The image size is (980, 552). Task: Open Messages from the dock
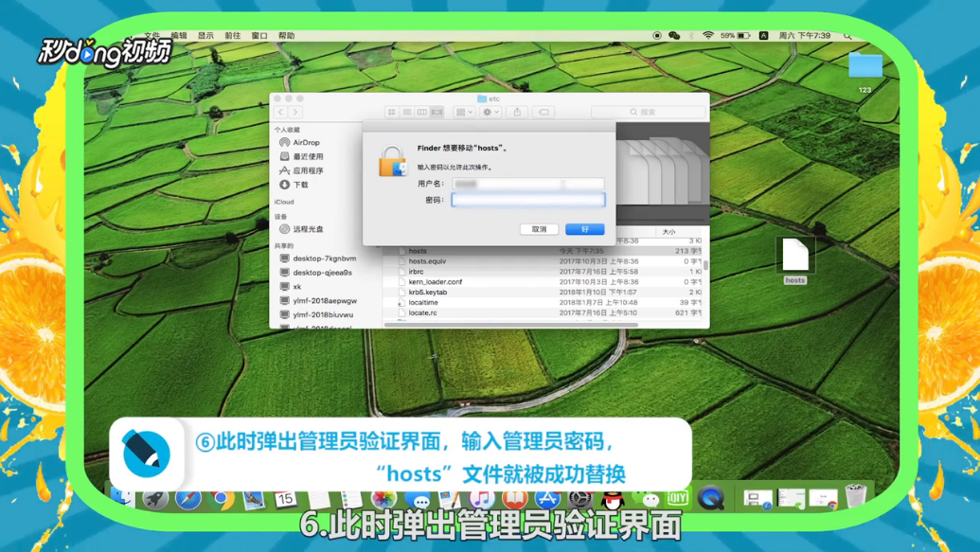[x=417, y=499]
